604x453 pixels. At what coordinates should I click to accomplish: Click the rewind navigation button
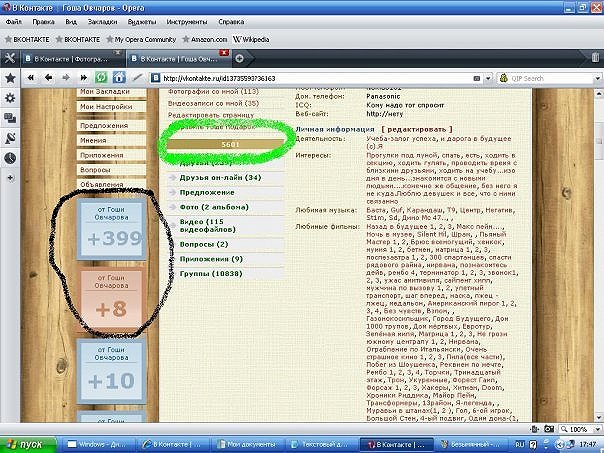(x=31, y=78)
